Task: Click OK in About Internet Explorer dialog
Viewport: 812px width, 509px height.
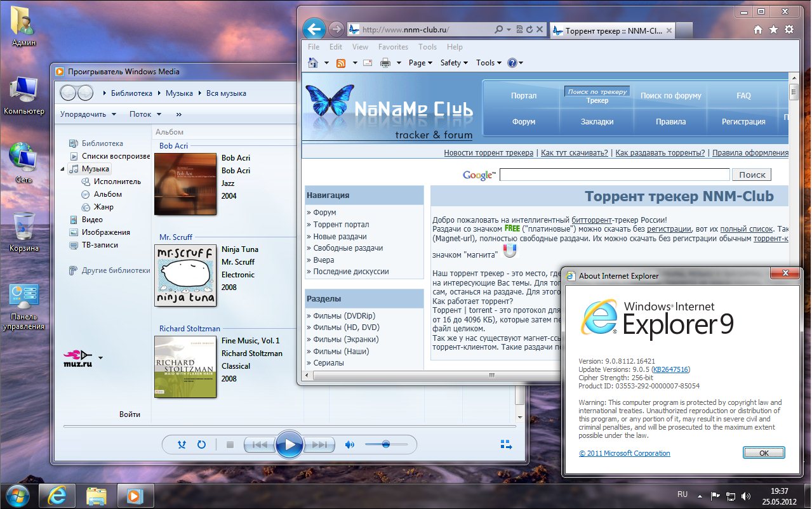Action: [764, 453]
